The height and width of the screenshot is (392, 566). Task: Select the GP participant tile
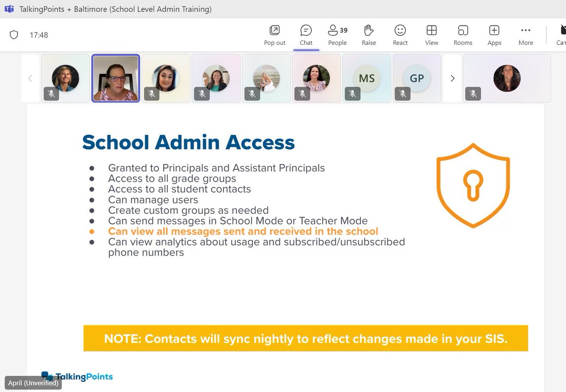coord(417,78)
